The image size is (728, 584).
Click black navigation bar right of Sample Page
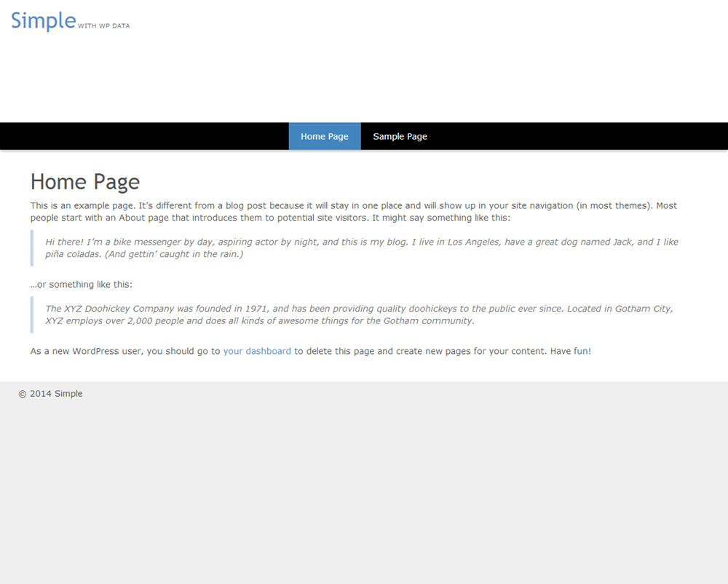(x=582, y=136)
